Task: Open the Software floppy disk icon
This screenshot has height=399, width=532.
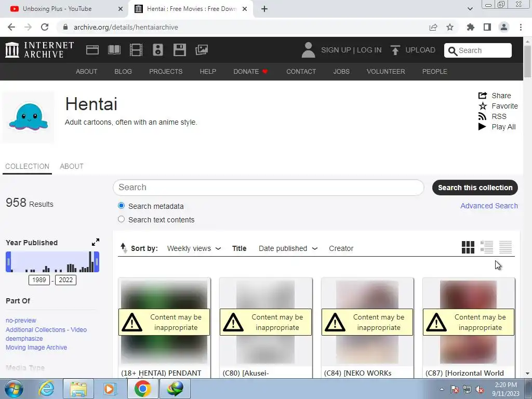Action: [x=179, y=50]
